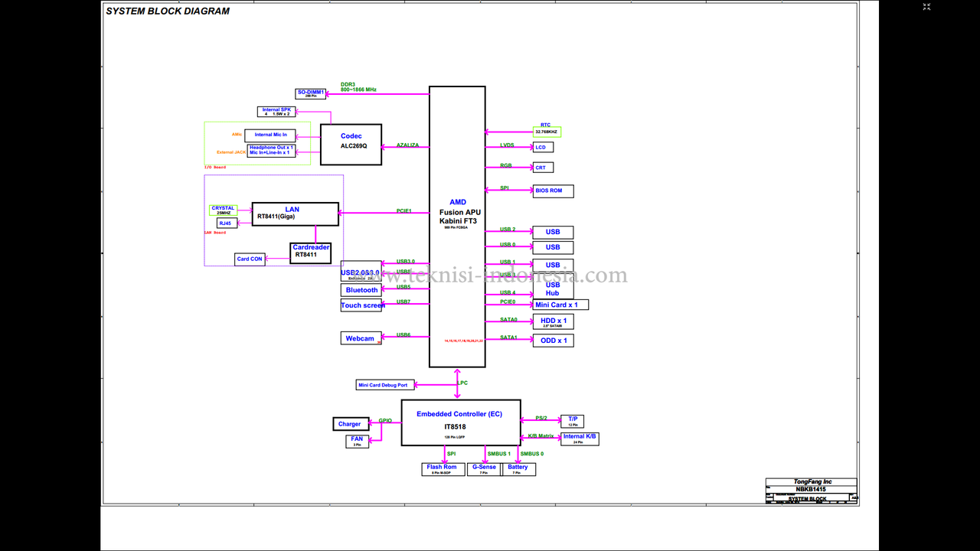Select the Internal SPK block
This screenshot has width=980, height=551.
pyautogui.click(x=276, y=112)
